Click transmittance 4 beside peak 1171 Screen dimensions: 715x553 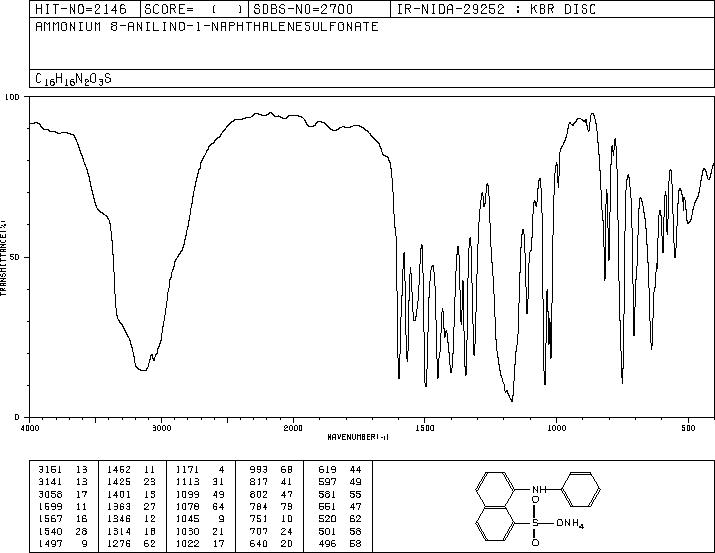[x=221, y=469]
